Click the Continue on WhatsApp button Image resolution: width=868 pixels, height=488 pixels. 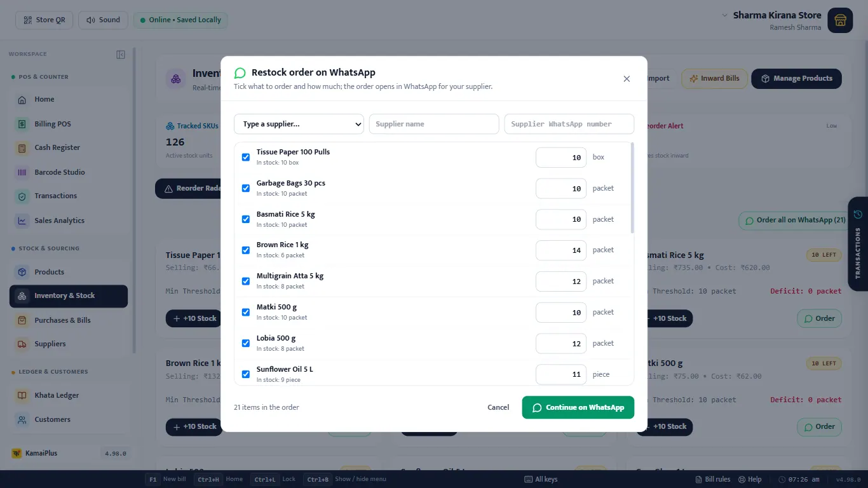coord(578,407)
